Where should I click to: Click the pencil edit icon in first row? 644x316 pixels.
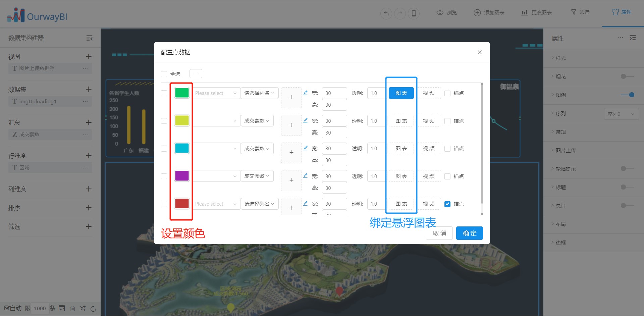point(305,93)
